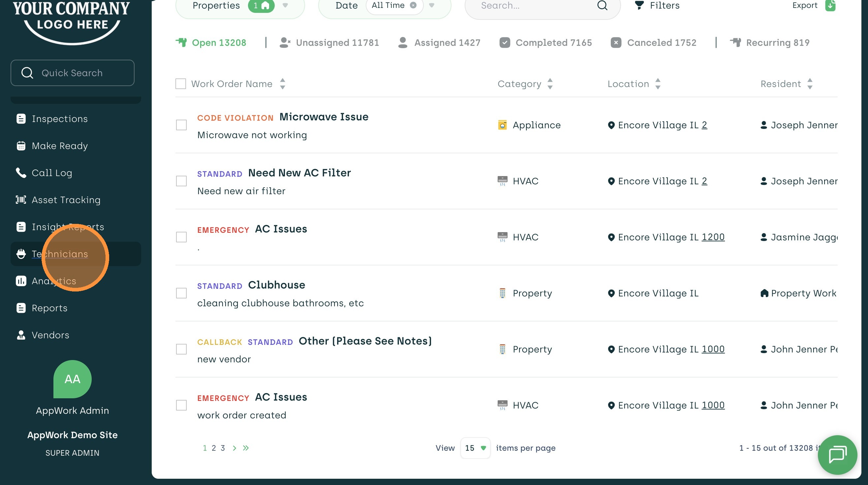Screen dimensions: 868x485
Task: Open items per page dropdown showing 15
Action: point(475,448)
